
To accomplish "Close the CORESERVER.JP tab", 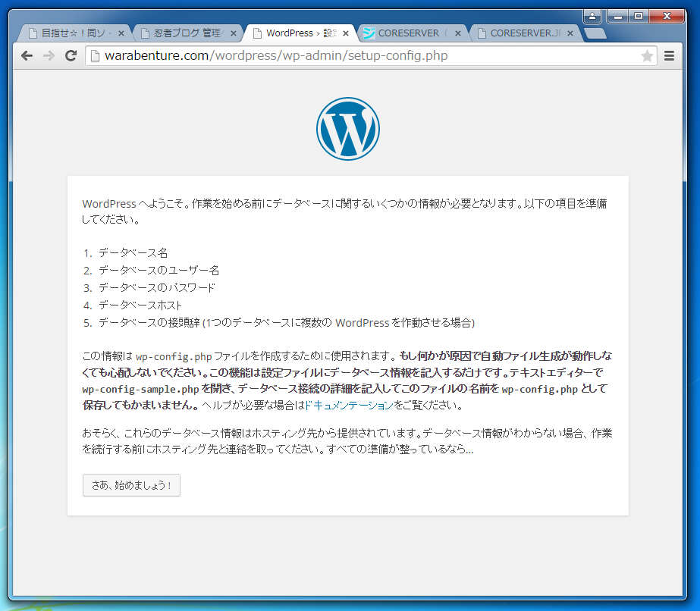I will point(570,33).
